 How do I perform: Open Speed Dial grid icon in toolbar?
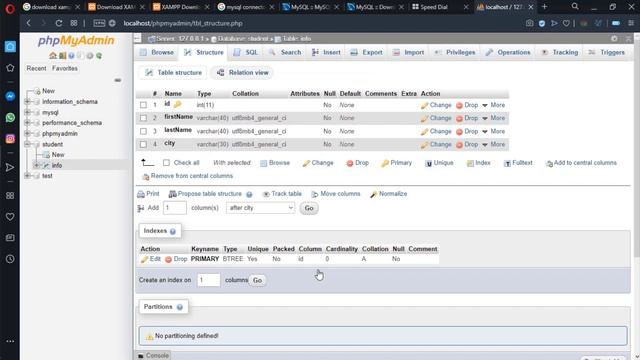(74, 23)
